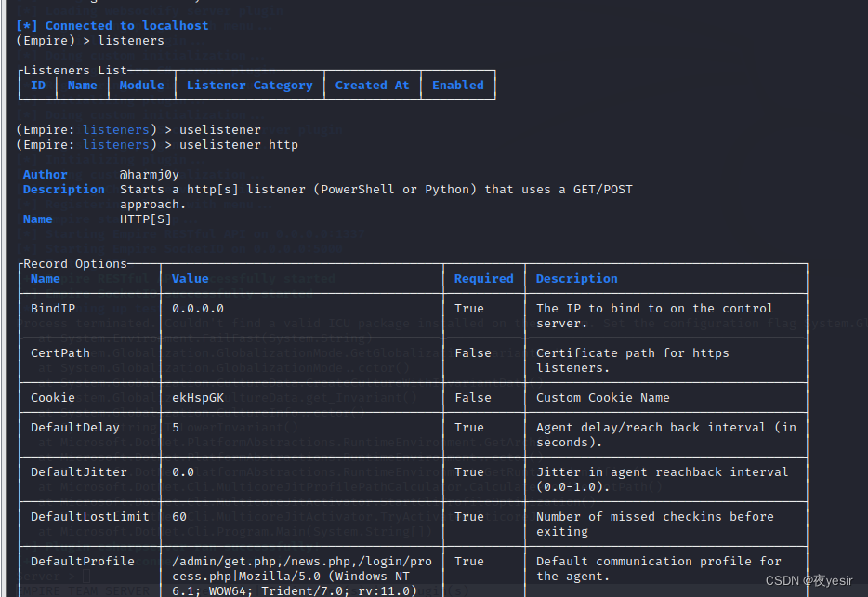The width and height of the screenshot is (868, 597).
Task: Click the Description label in listener info
Action: [64, 190]
